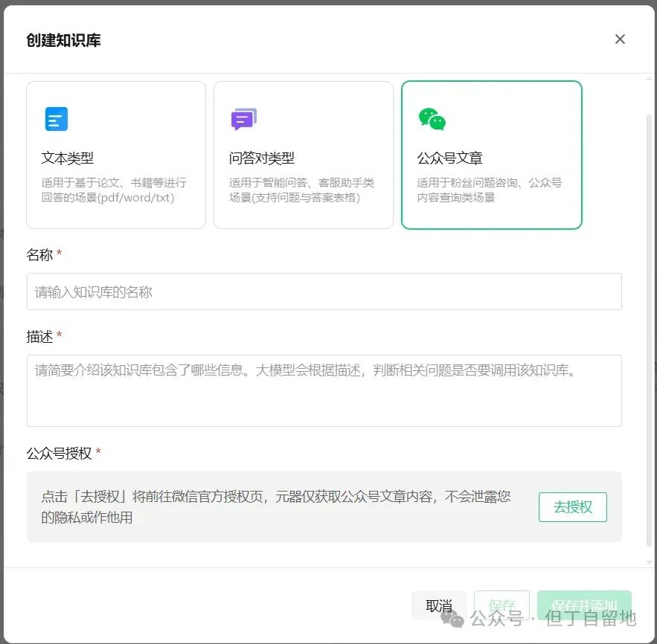Screen dimensions: 657x644
Task: Click the gray WeChat watermark logo at bottom
Action: pos(453,619)
